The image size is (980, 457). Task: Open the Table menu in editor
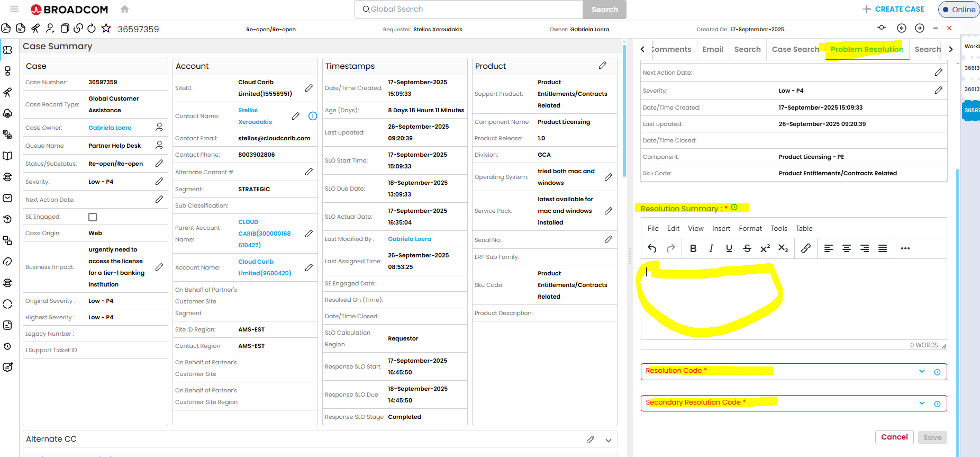804,228
